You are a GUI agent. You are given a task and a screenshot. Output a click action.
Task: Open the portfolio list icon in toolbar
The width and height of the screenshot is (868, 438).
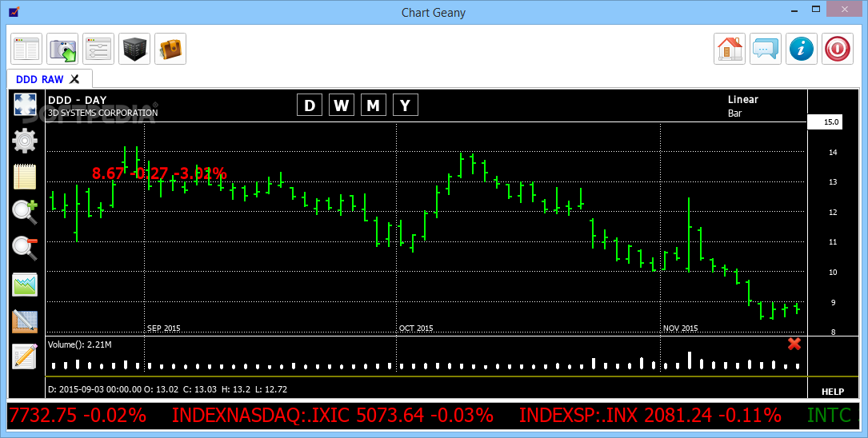26,49
